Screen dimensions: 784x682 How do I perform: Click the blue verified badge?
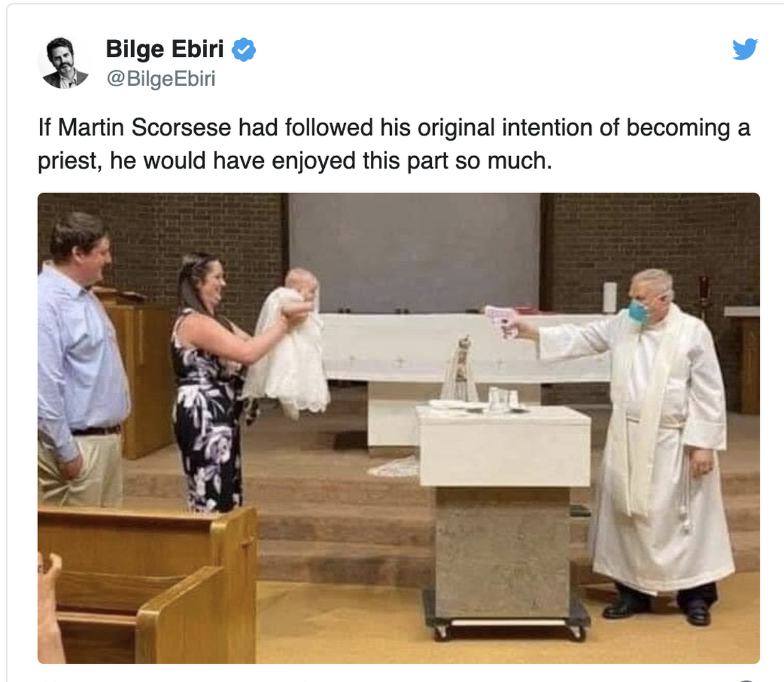pos(244,49)
